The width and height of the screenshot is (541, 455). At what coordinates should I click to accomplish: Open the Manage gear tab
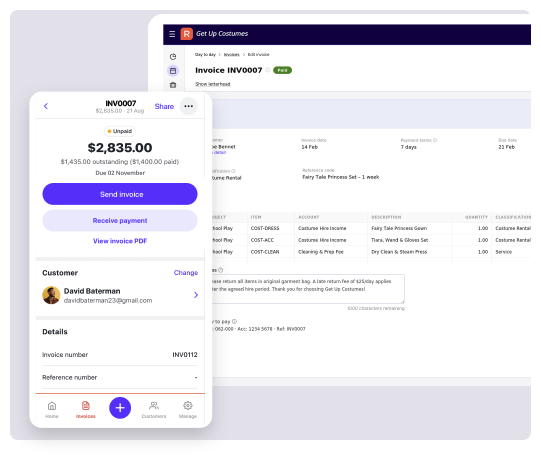point(188,409)
